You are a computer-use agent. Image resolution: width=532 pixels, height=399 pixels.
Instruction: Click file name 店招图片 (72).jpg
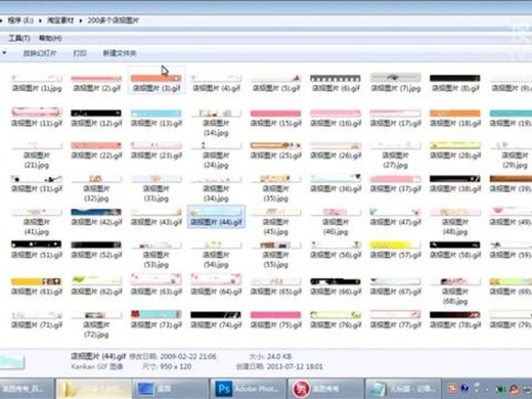click(96, 330)
